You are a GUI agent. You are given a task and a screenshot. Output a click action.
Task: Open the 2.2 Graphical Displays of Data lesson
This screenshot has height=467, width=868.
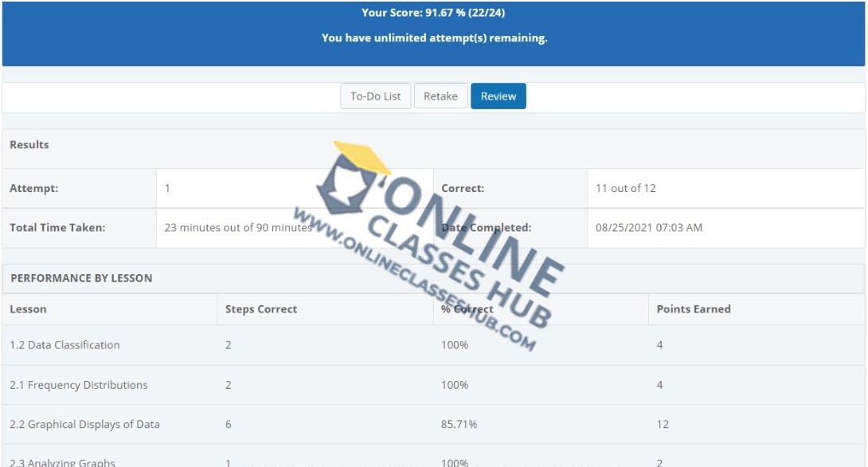point(84,425)
